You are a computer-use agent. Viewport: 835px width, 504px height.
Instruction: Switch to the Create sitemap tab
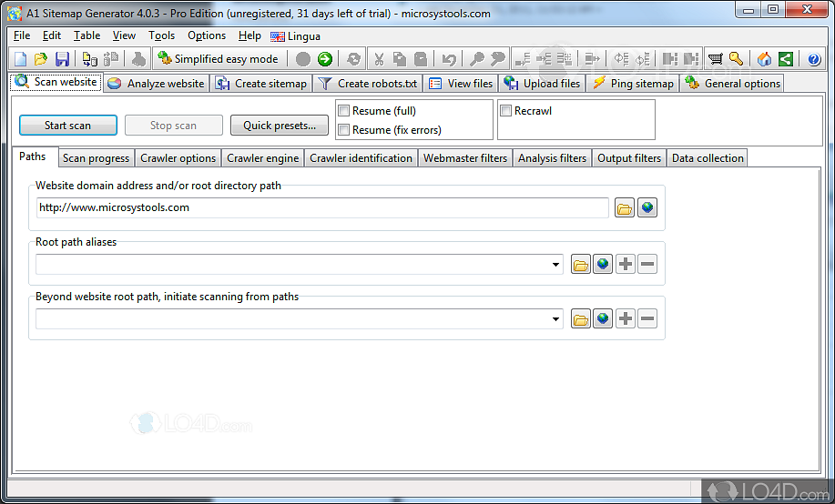point(261,84)
